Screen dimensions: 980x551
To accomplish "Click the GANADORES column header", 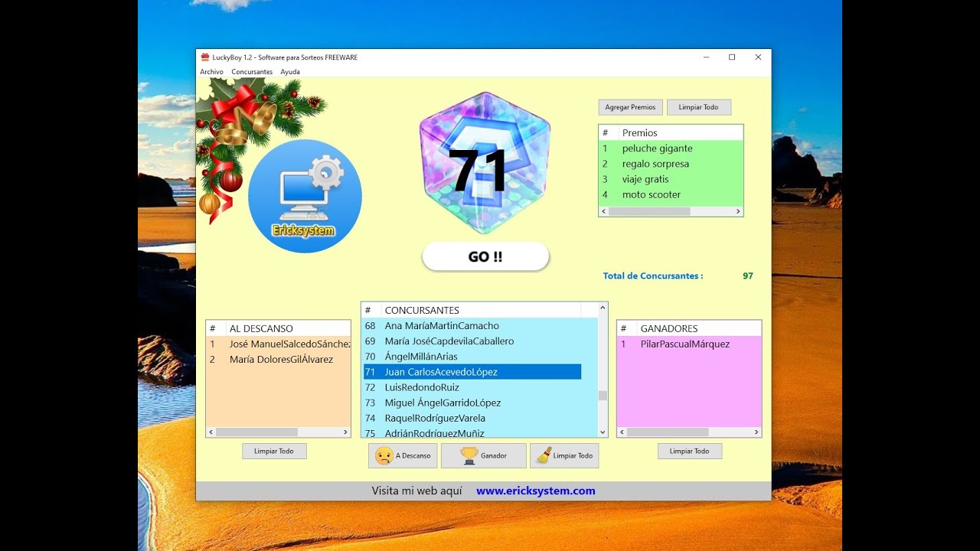I will tap(699, 328).
